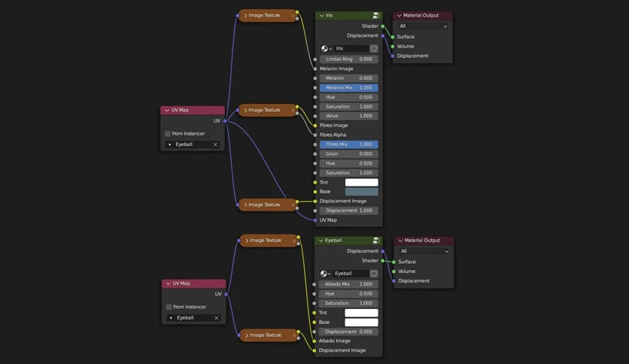Click the node group edit icon on Iris node header

click(376, 15)
